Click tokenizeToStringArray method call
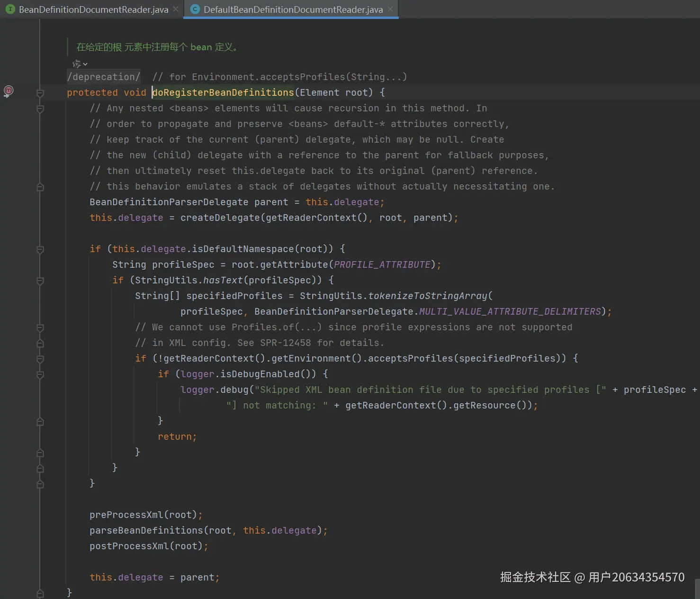Screen dimensions: 700x599 428,296
